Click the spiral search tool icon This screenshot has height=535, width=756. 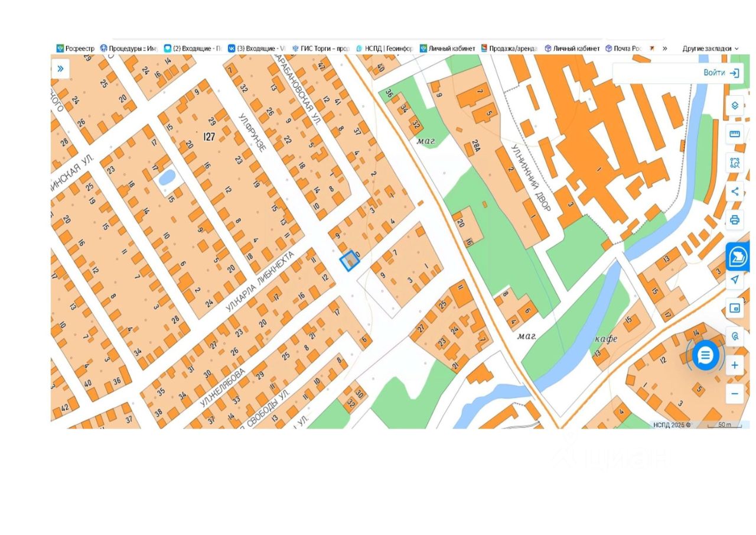click(x=735, y=336)
